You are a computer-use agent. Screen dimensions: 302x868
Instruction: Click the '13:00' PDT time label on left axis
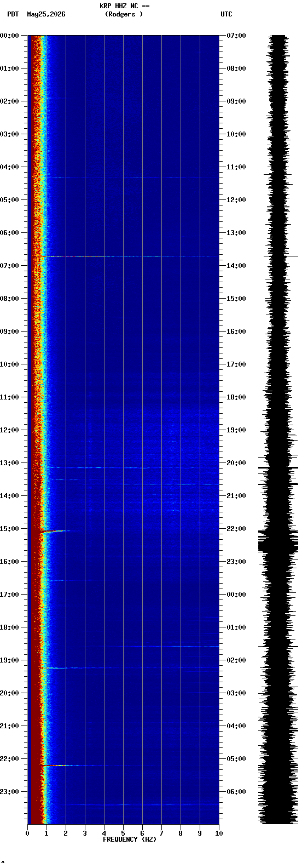[x=10, y=463]
